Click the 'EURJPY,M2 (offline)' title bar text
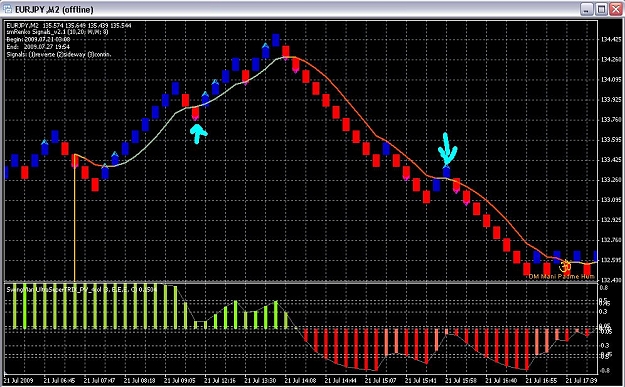 (54, 9)
